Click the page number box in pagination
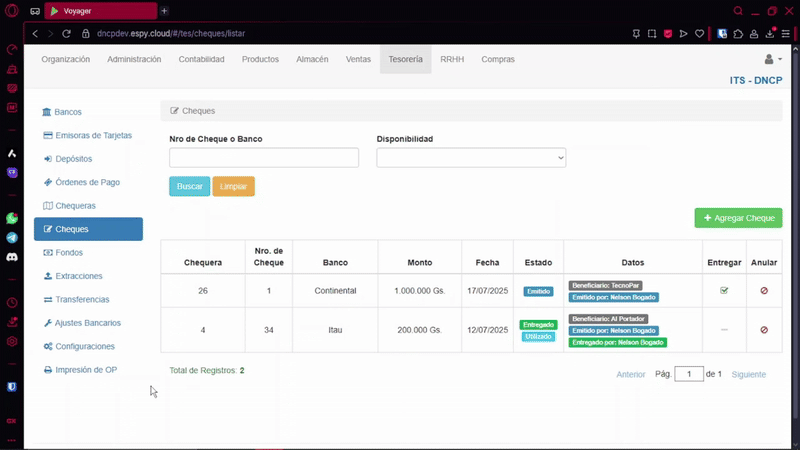 (689, 374)
